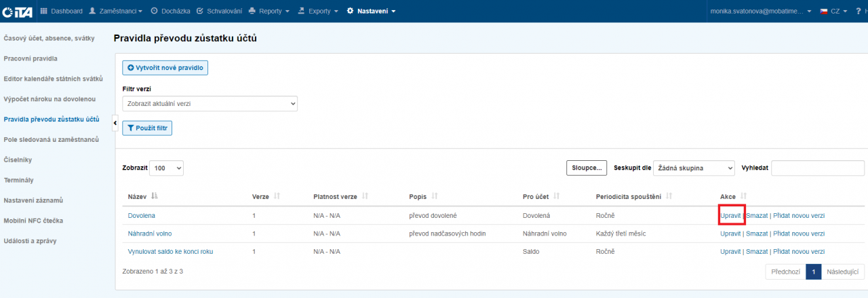Click Upravit link for Dovolena rule
Viewport: 868px width, 298px height.
[730, 215]
